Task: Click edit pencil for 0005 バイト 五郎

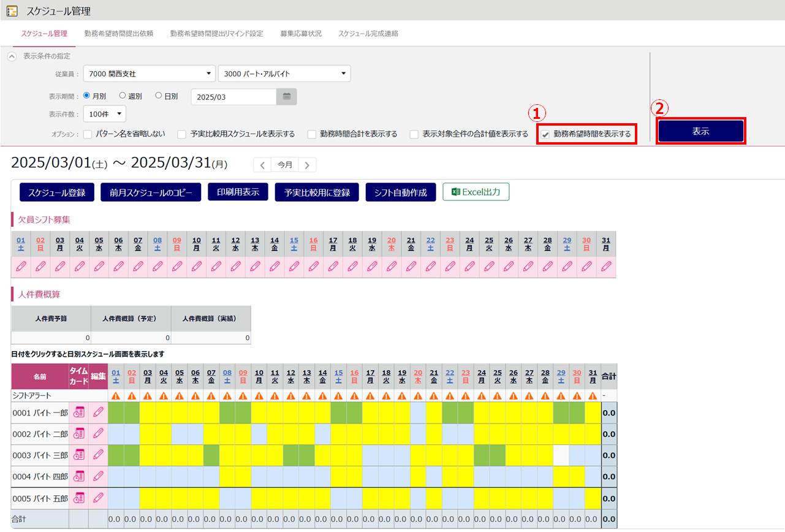Action: (x=98, y=498)
